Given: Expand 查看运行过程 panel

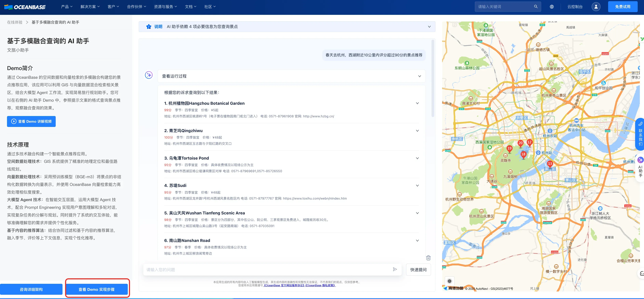Looking at the screenshot, I should click(x=419, y=76).
